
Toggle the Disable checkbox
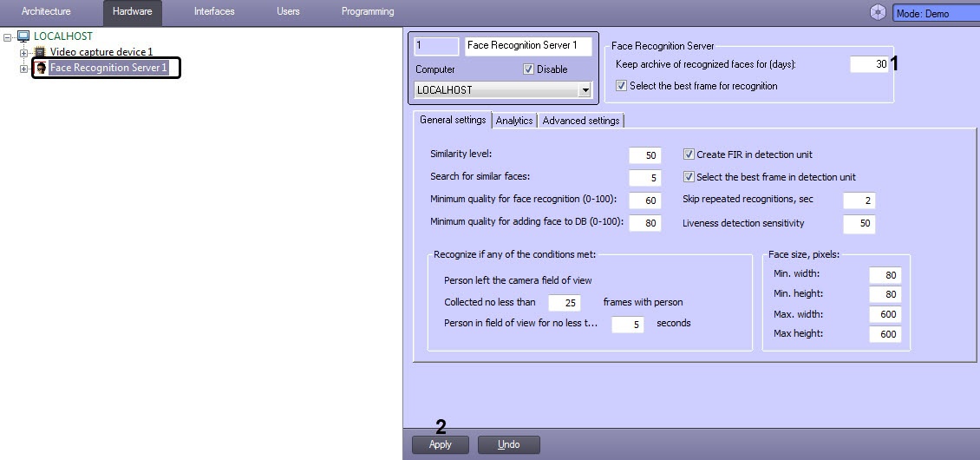pyautogui.click(x=528, y=69)
